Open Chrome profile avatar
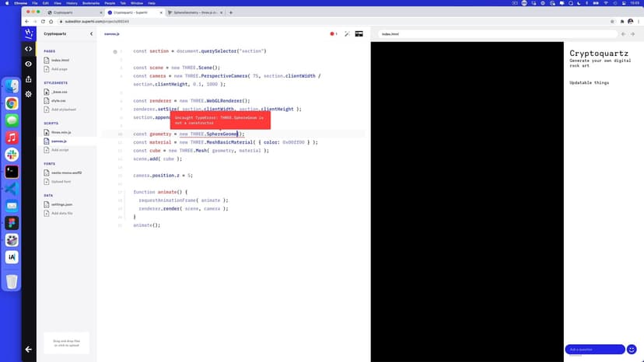The height and width of the screenshot is (362, 644). [631, 21]
